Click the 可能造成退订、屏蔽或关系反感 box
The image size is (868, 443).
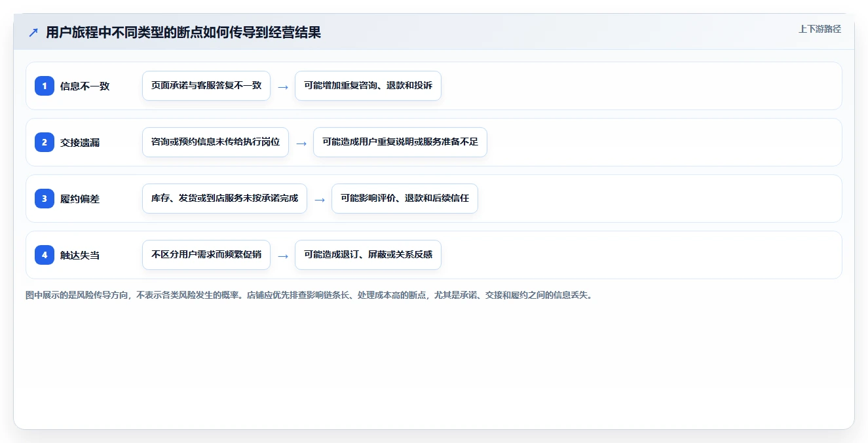click(368, 255)
